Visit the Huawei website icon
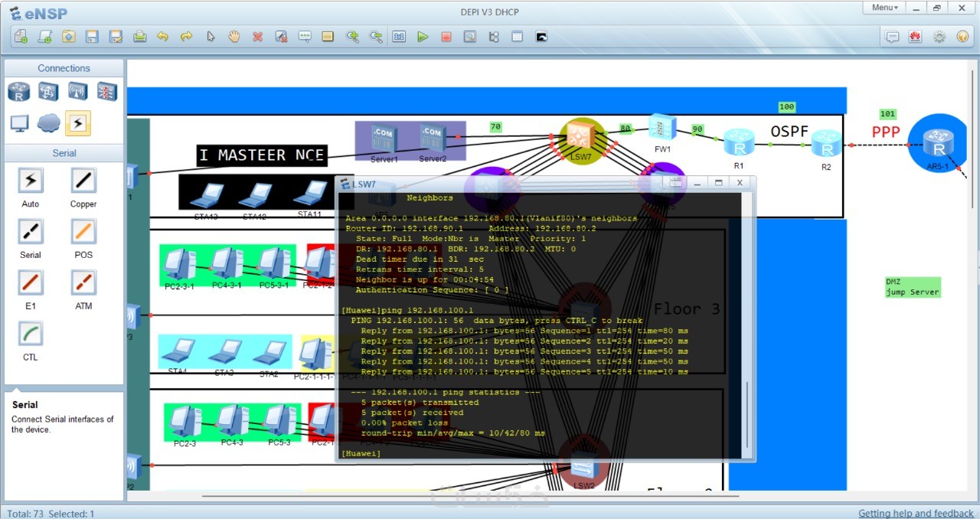This screenshot has width=980, height=519. pyautogui.click(x=915, y=36)
